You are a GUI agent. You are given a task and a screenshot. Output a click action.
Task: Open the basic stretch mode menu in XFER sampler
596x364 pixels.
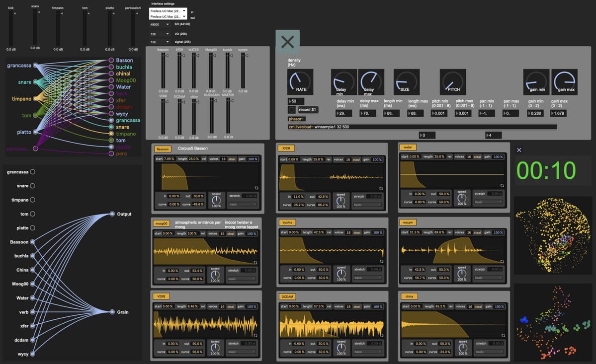[367, 205]
